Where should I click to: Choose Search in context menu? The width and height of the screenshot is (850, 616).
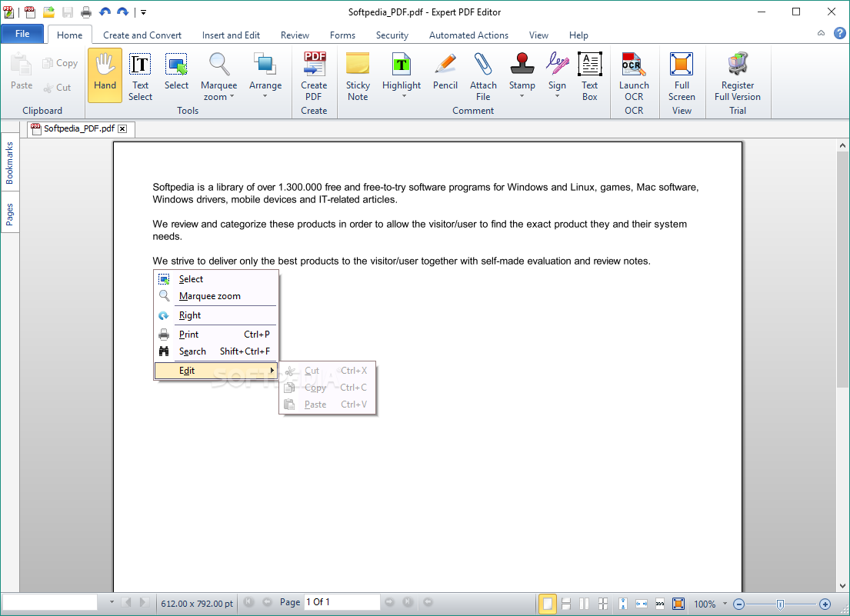coord(217,351)
